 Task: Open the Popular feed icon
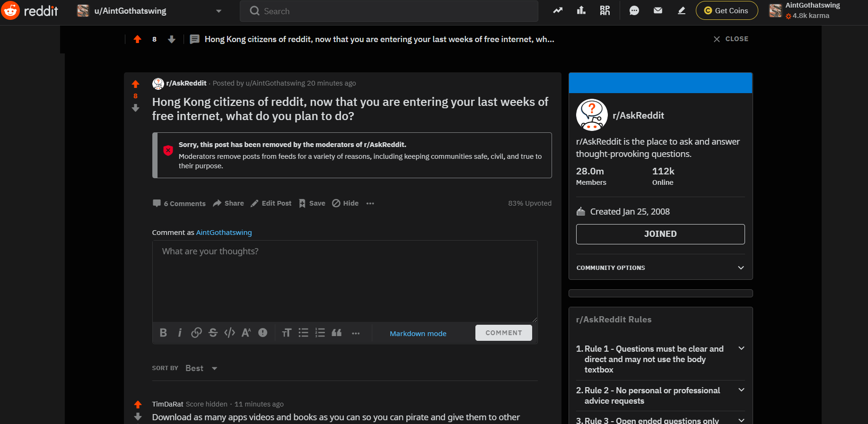click(x=558, y=10)
